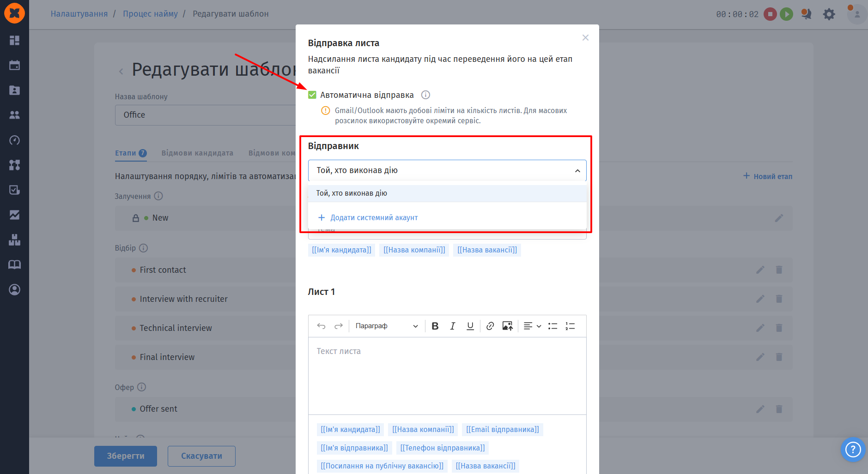The width and height of the screenshot is (868, 474).
Task: Redo the edit in the letter editor
Action: click(x=339, y=326)
